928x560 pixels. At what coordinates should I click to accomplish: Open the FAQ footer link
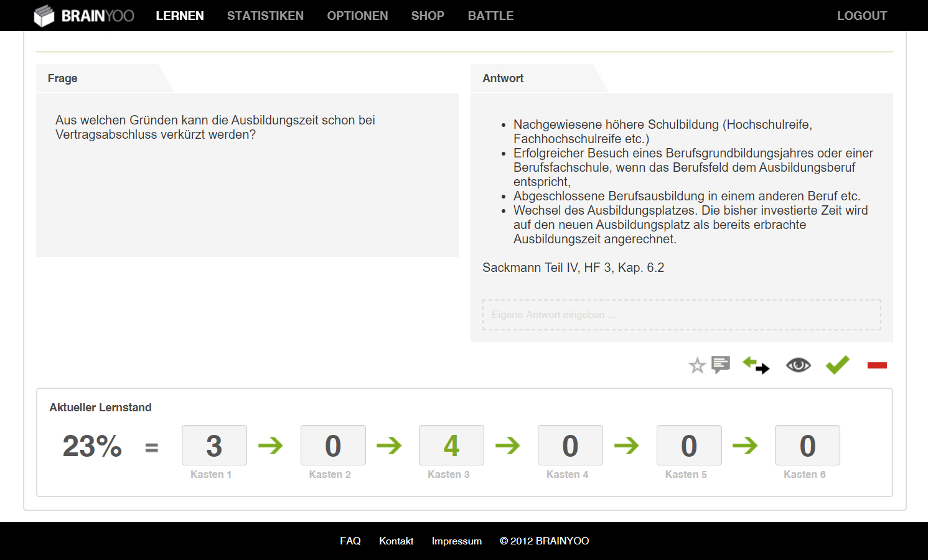point(350,541)
